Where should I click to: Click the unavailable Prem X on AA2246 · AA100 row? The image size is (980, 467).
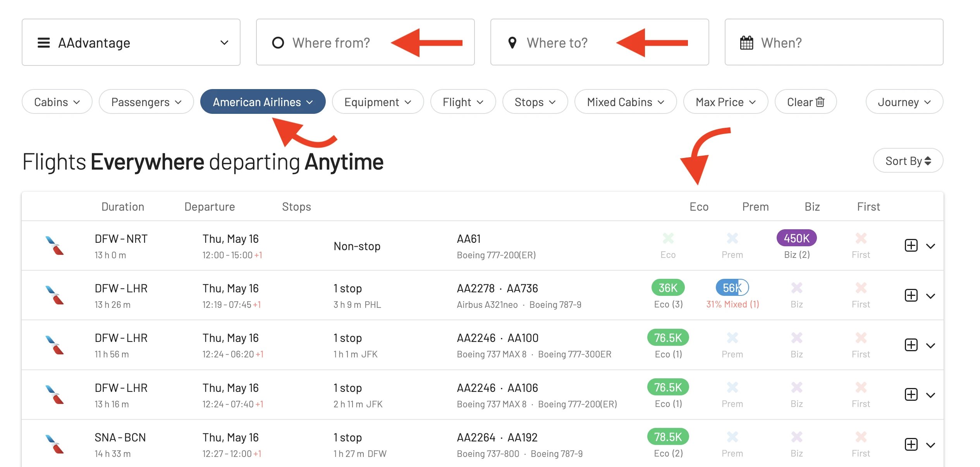coord(732,337)
